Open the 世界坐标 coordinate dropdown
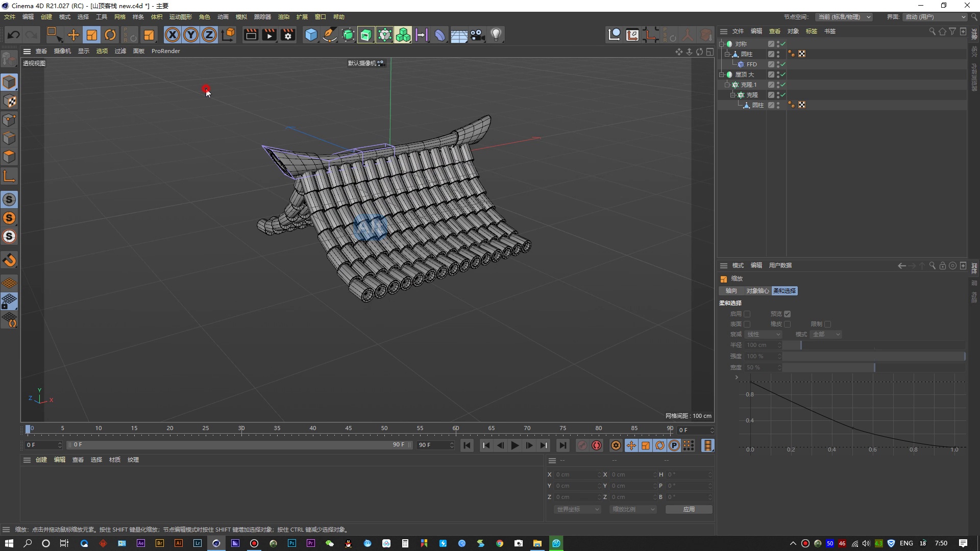 578,509
